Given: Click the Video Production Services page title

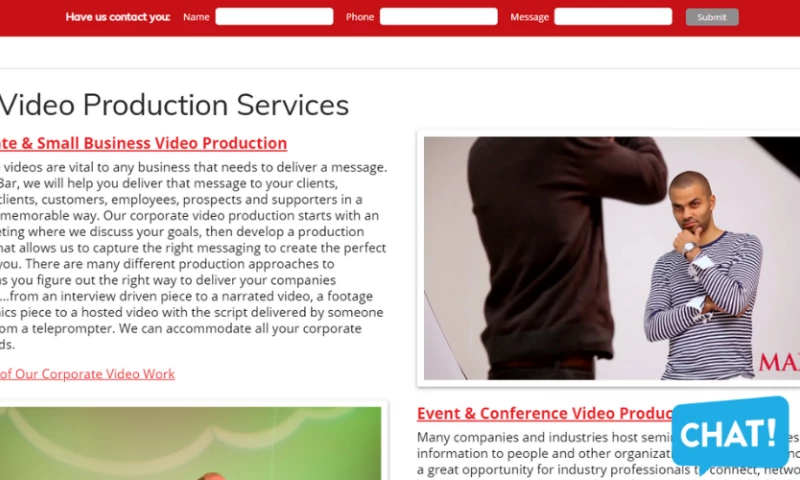Looking at the screenshot, I should (x=174, y=105).
